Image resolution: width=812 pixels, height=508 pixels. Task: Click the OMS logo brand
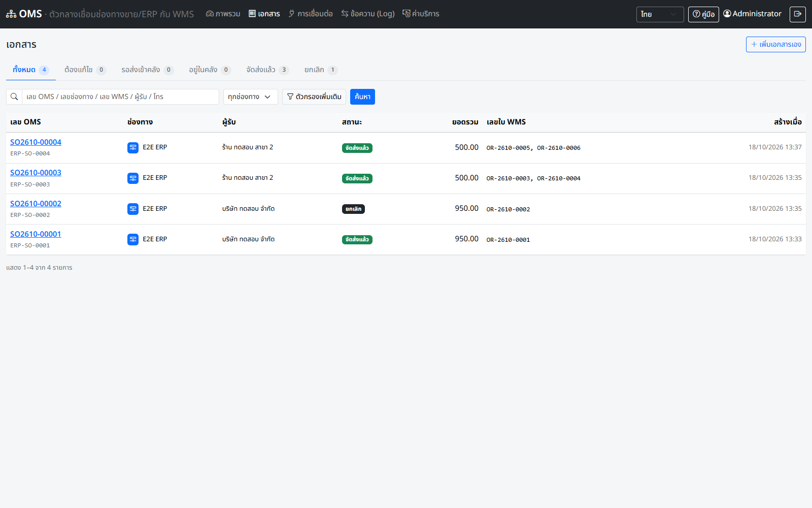(x=24, y=14)
